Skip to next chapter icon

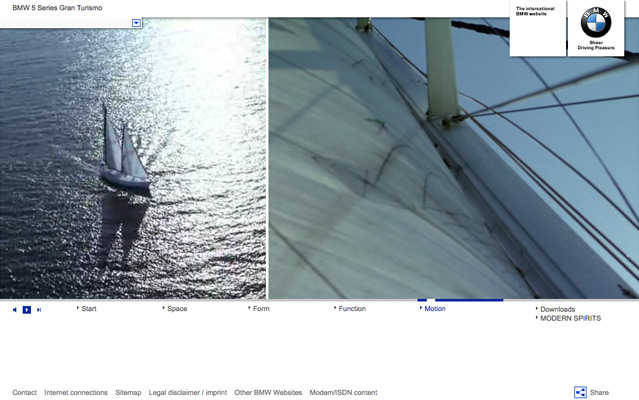39,310
